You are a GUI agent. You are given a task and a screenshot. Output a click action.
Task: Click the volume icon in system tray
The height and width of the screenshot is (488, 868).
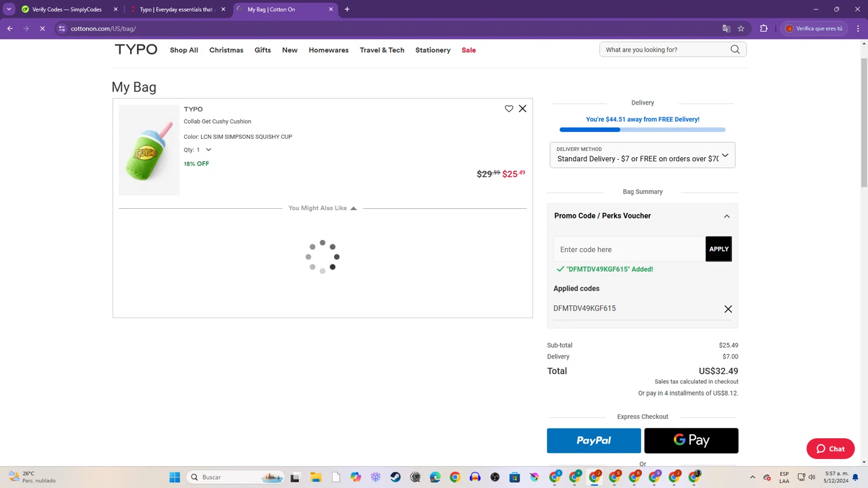tap(812, 477)
